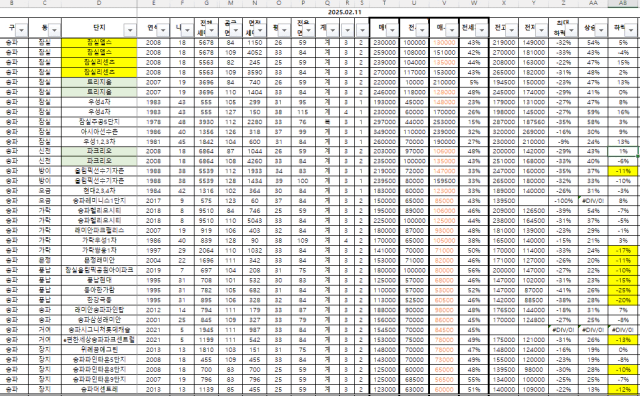Image resolution: width=640 pixels, height=396 pixels.
Task: Select the yellow -17% cell in column AB
Action: 623,250
